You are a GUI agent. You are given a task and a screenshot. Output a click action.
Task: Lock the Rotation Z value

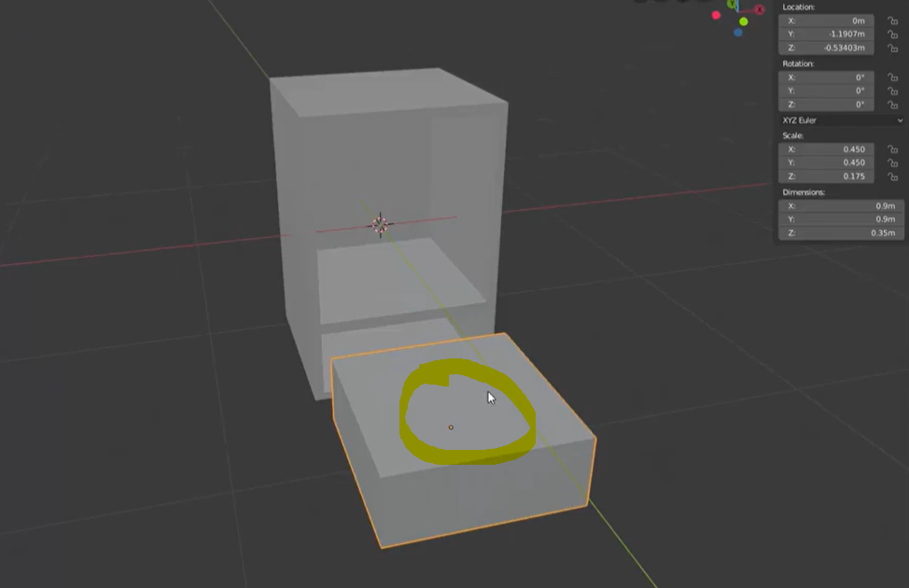(893, 105)
